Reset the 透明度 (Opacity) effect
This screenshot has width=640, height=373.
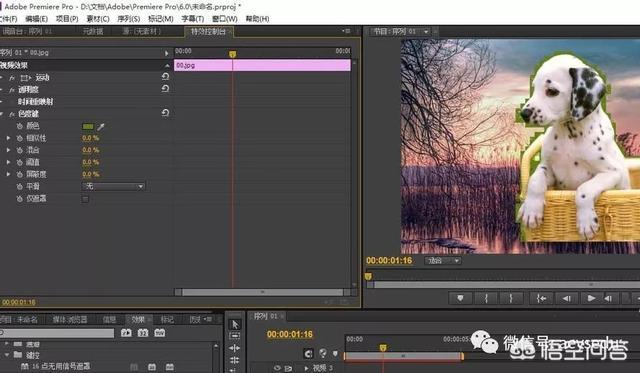point(165,88)
